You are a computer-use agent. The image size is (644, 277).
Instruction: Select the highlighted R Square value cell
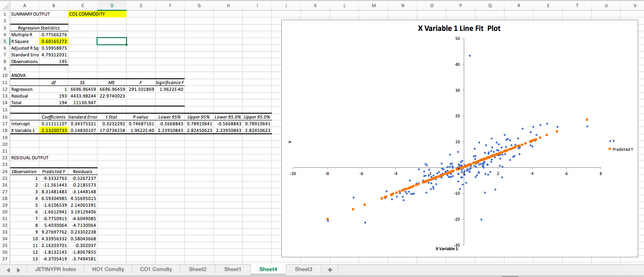tap(54, 41)
